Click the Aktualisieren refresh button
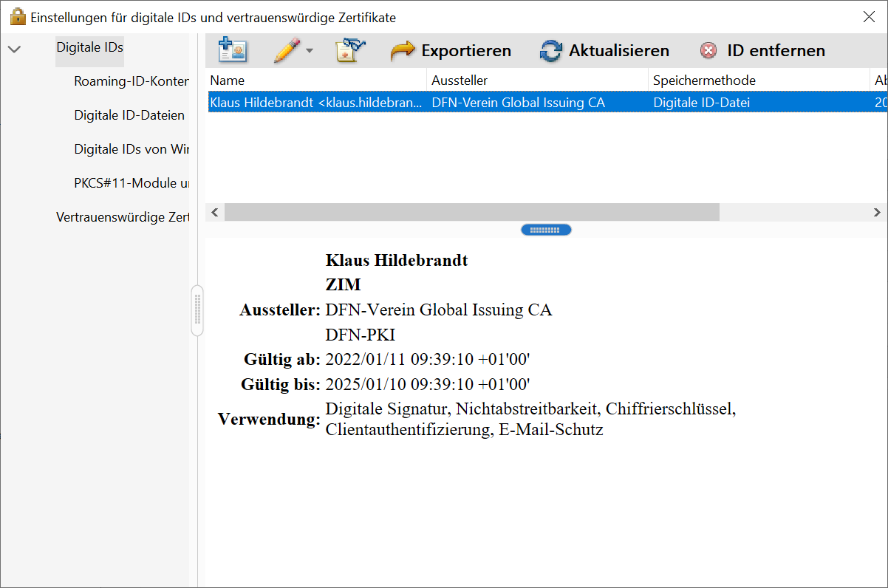The image size is (888, 588). (x=604, y=50)
